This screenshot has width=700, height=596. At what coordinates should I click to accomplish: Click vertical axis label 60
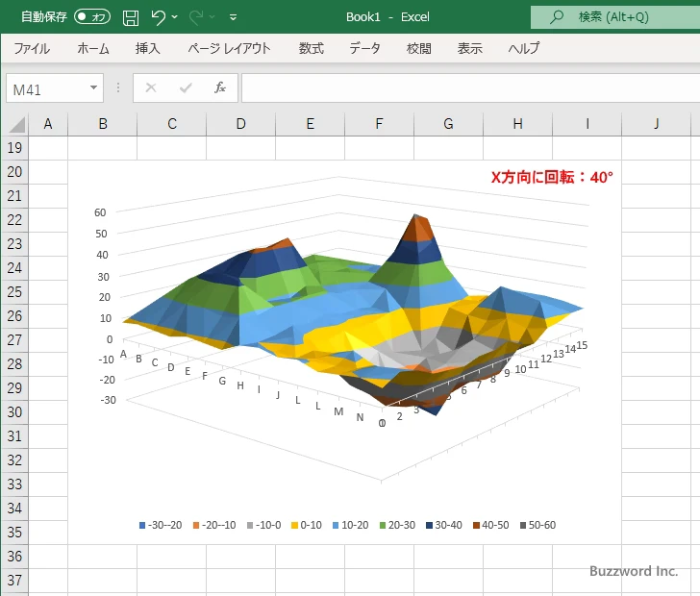100,212
